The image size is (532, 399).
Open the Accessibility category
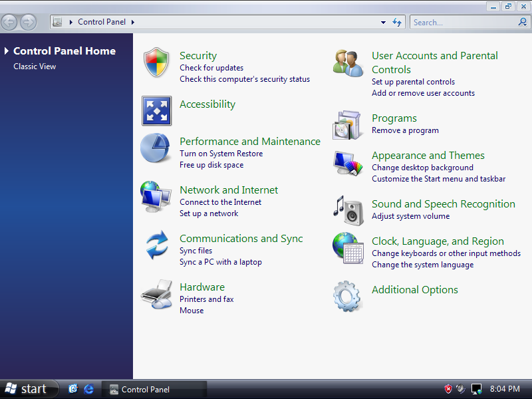207,104
